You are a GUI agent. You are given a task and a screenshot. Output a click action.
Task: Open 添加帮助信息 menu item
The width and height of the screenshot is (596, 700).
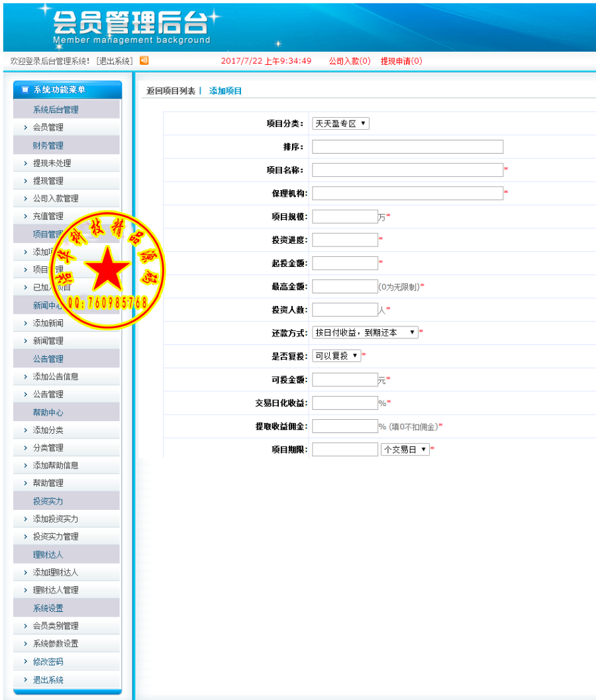coord(56,465)
